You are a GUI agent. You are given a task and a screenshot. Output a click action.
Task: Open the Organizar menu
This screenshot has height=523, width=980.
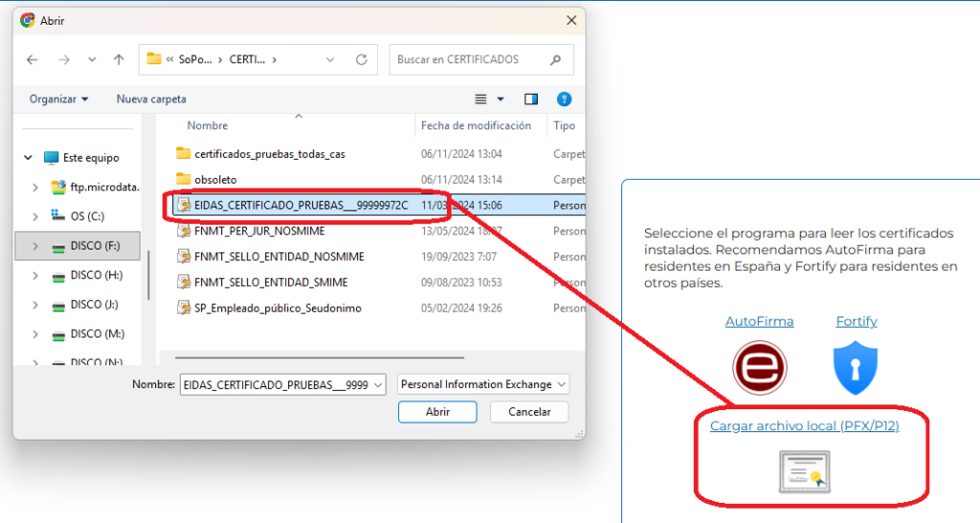[58, 99]
